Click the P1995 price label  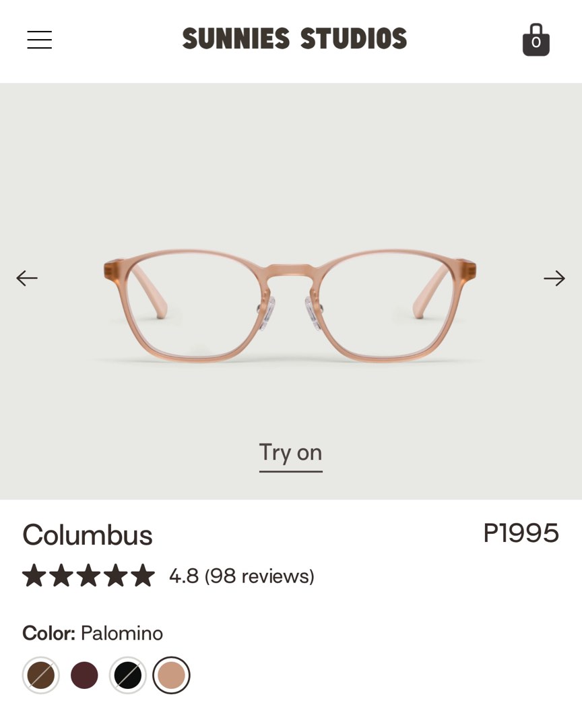point(521,533)
